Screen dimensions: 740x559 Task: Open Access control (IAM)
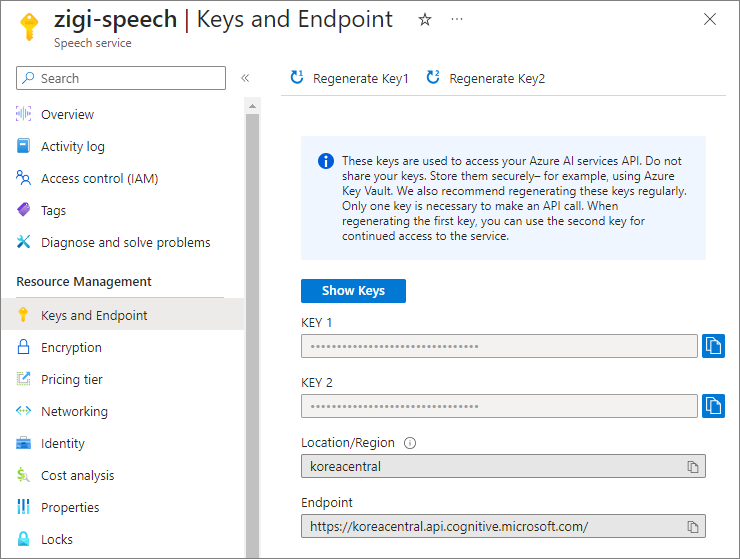[99, 179]
